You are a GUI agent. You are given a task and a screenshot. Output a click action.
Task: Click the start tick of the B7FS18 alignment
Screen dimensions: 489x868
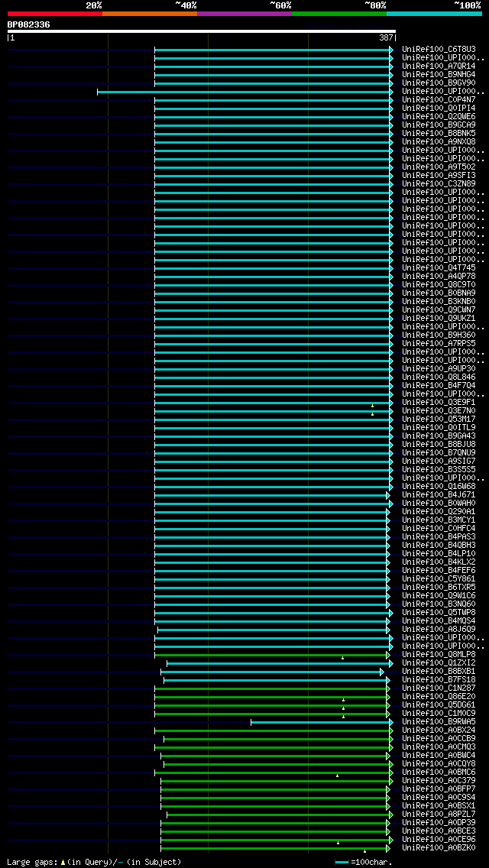(164, 680)
